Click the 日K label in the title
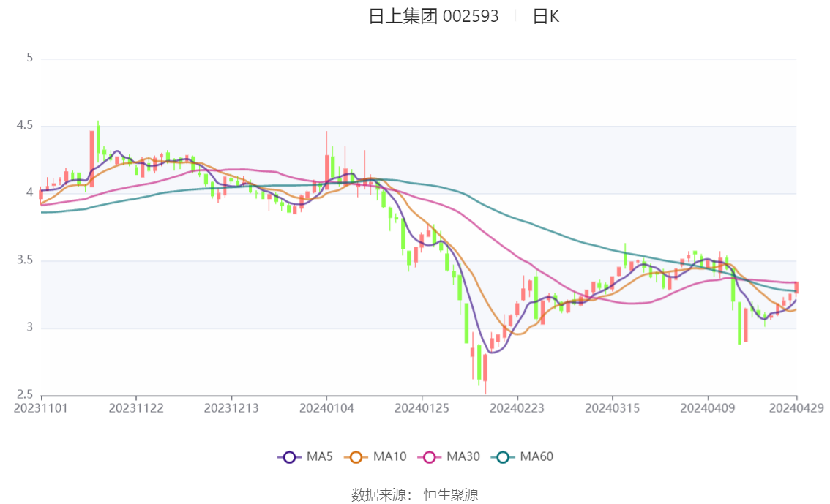This screenshot has height=504, width=830. [546, 16]
